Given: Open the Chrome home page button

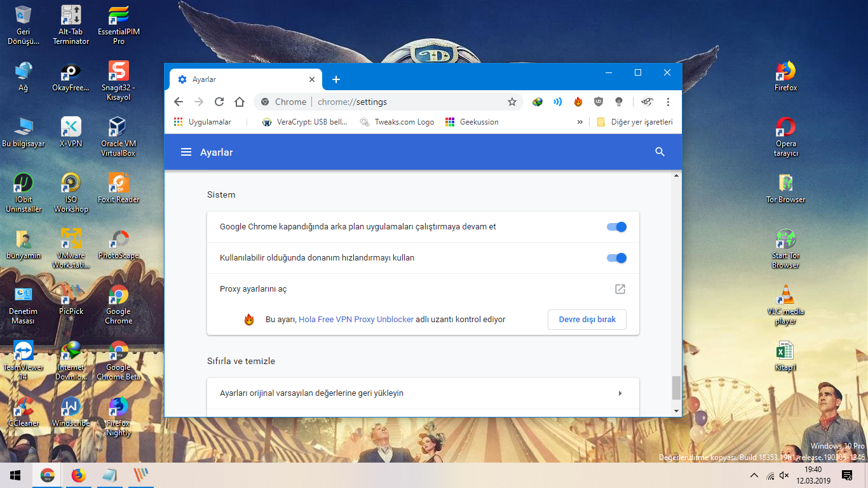Looking at the screenshot, I should click(240, 102).
